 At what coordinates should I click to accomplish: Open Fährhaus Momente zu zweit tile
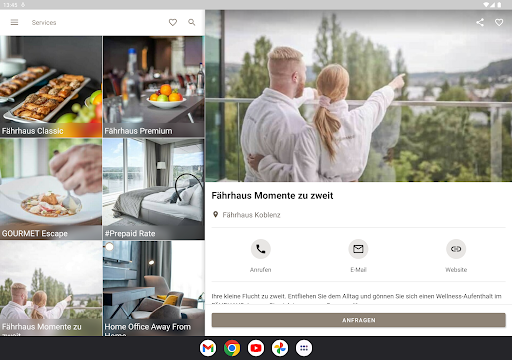click(51, 288)
